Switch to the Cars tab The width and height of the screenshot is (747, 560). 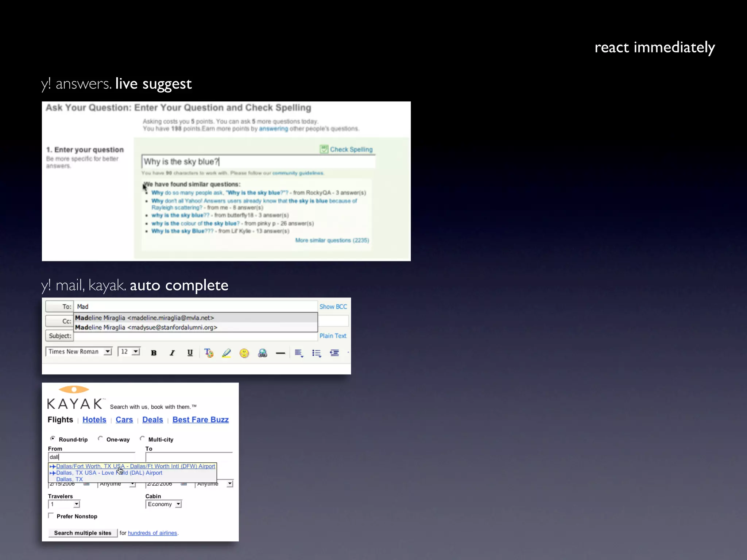[x=124, y=420]
